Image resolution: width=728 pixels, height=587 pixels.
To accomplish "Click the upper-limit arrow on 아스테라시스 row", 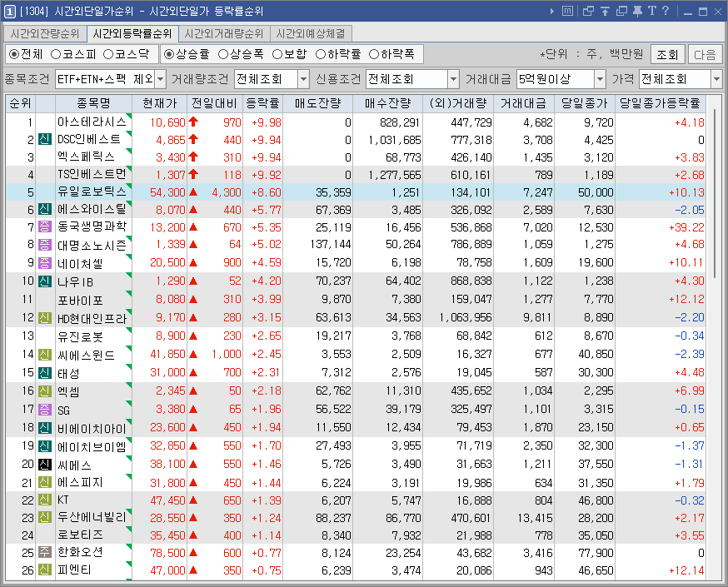I will pos(193,122).
